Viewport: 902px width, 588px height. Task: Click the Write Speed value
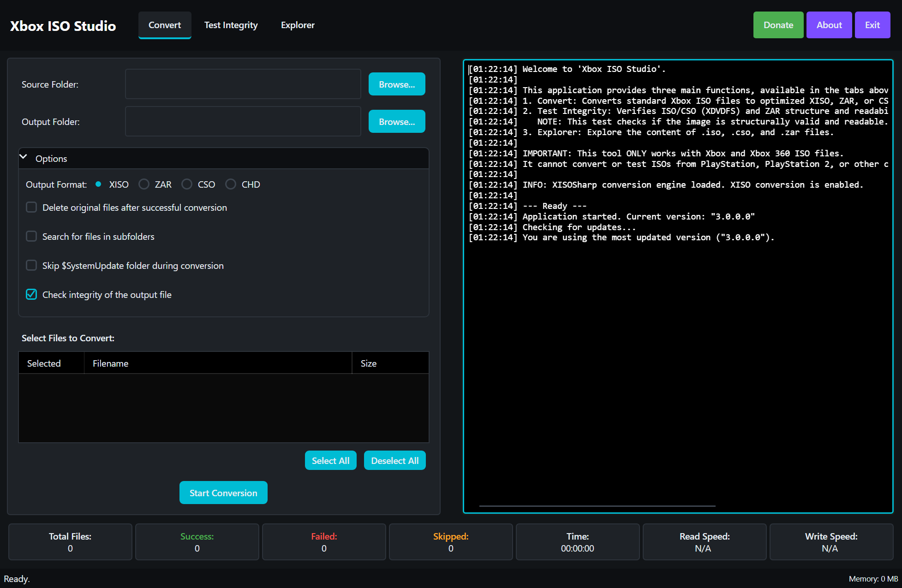click(830, 548)
